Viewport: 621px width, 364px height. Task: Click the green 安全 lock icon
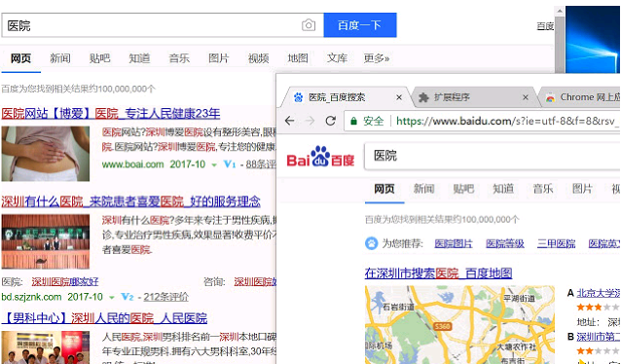click(x=353, y=121)
